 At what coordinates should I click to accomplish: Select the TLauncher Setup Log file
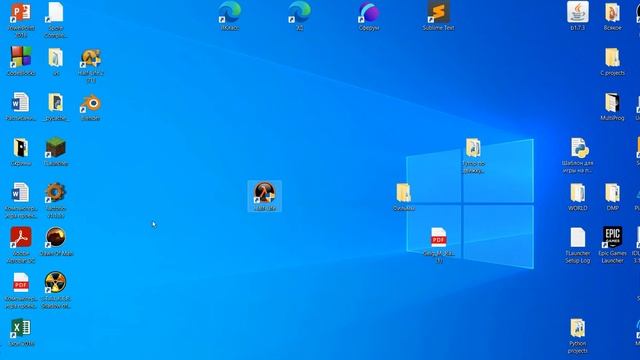coord(578,245)
